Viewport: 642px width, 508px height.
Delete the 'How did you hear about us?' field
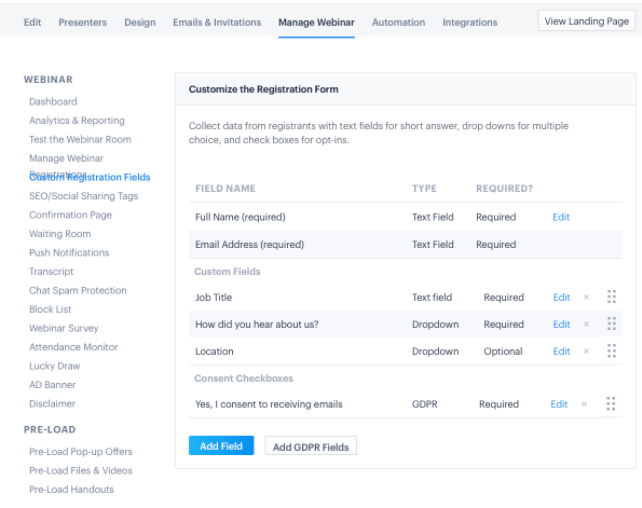pos(586,324)
